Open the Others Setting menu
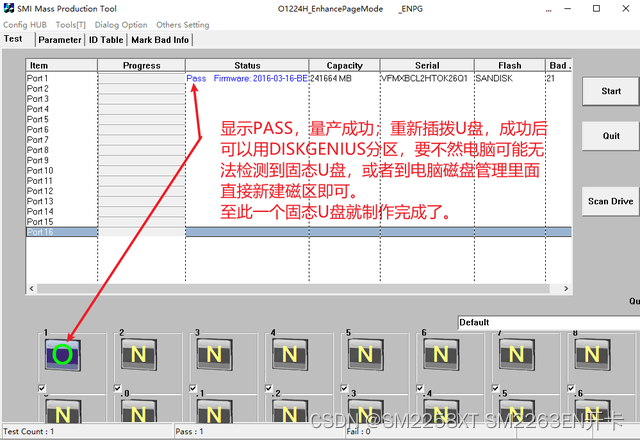This screenshot has width=640, height=440. pos(182,25)
